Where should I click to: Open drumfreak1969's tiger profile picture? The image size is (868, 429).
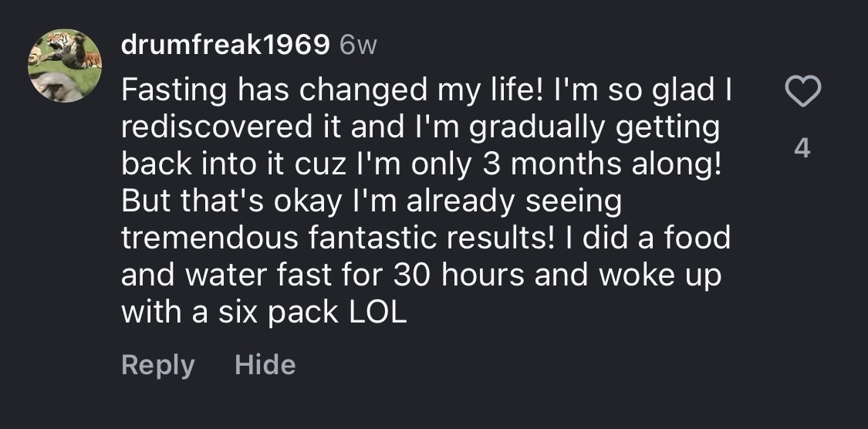click(65, 66)
